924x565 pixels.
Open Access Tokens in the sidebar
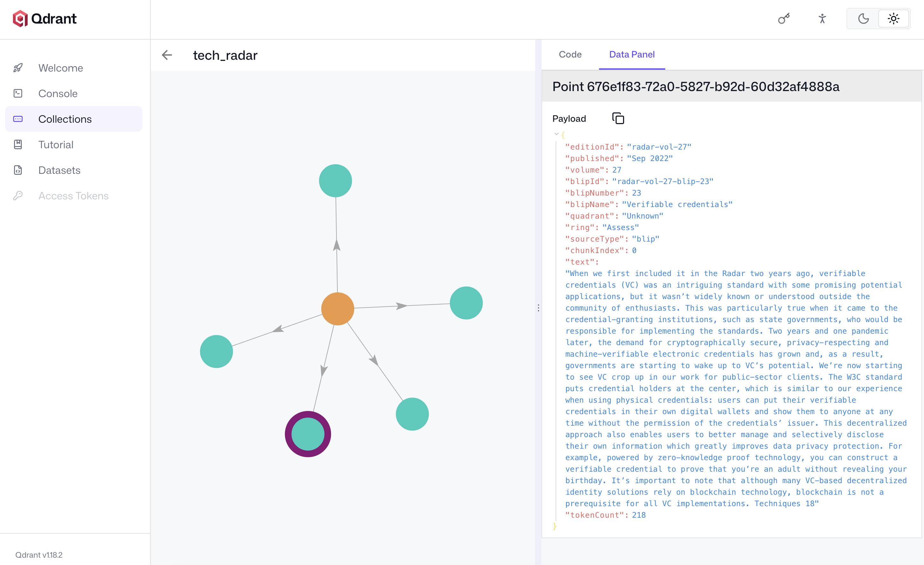pyautogui.click(x=74, y=196)
